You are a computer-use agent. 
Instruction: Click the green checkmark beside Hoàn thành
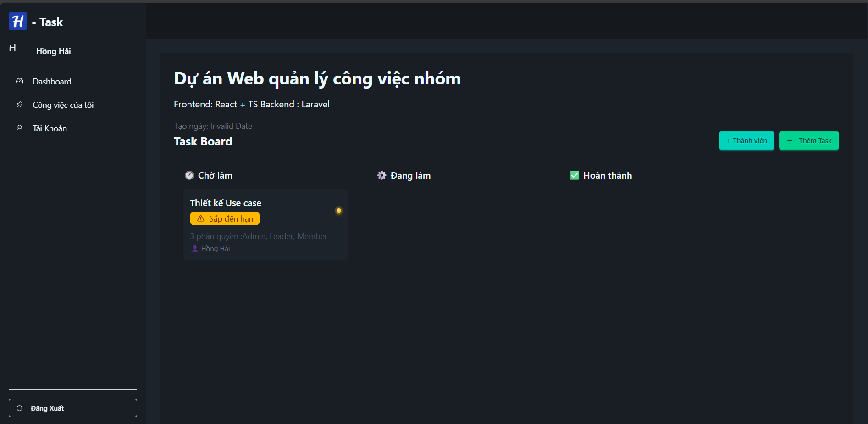point(574,175)
